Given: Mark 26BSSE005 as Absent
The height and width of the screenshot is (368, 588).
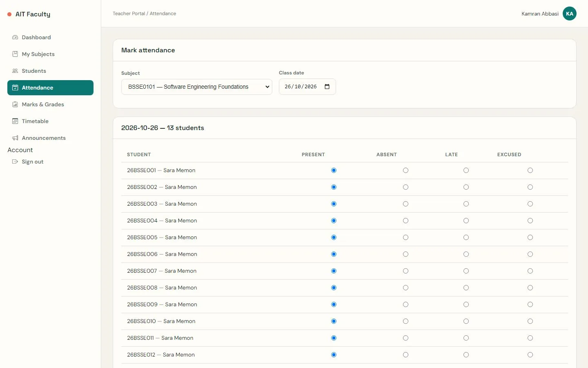Looking at the screenshot, I should coord(405,238).
